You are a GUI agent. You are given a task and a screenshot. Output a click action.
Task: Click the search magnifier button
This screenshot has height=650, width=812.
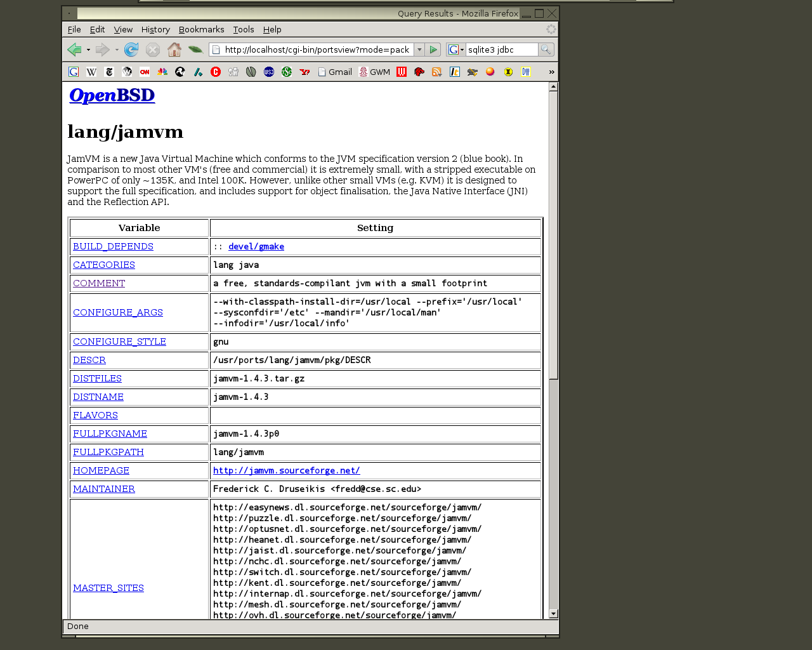click(x=546, y=50)
